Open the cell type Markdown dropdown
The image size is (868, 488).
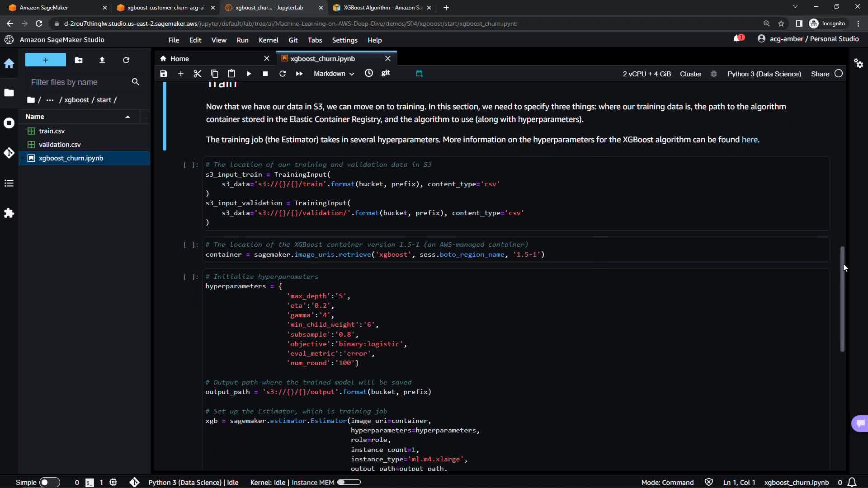[334, 74]
